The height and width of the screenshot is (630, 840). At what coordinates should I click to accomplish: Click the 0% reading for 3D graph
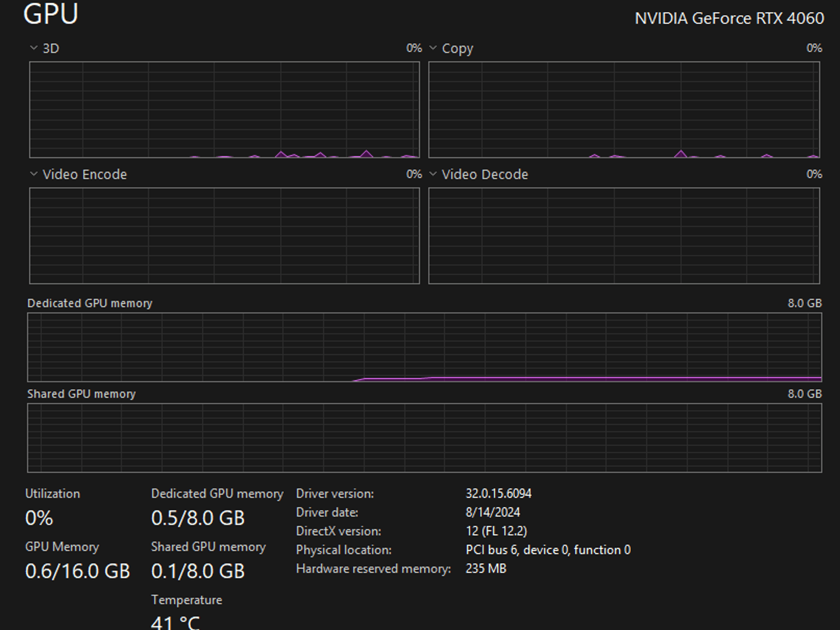(414, 48)
